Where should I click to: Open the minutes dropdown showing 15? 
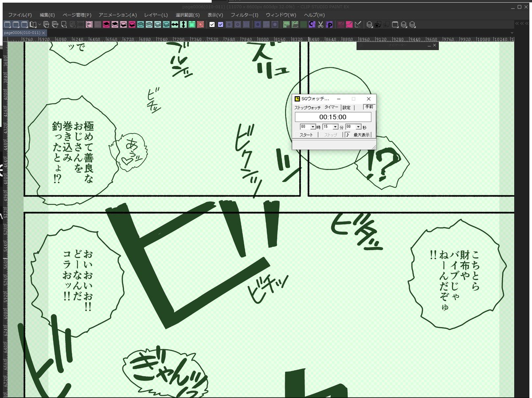335,127
